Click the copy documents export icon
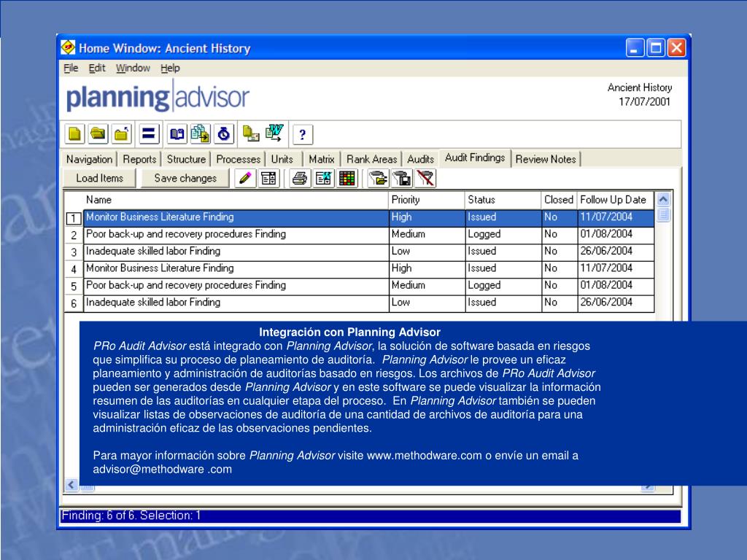Screen dimensions: 747x560 coord(200,134)
